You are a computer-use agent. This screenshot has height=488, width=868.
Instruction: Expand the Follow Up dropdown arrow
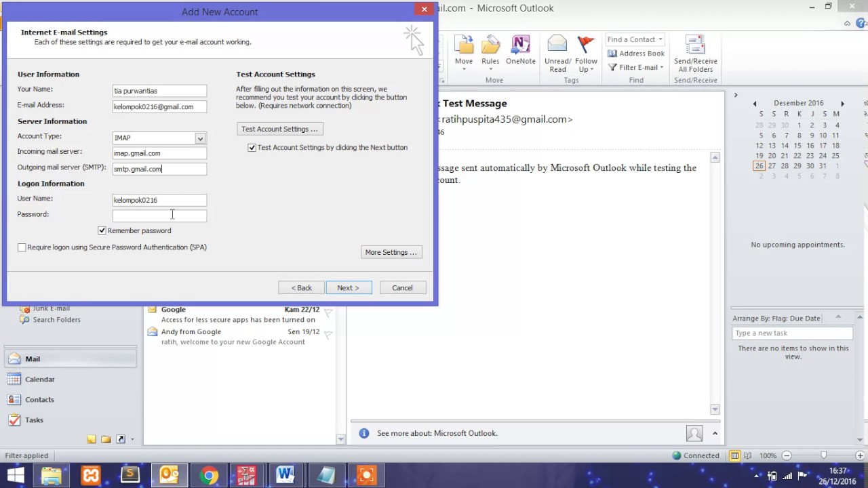591,69
